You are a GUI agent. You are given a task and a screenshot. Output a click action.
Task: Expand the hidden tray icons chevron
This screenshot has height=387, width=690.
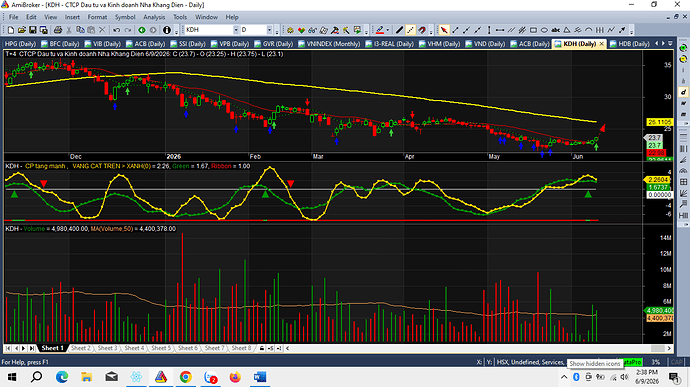tap(564, 377)
